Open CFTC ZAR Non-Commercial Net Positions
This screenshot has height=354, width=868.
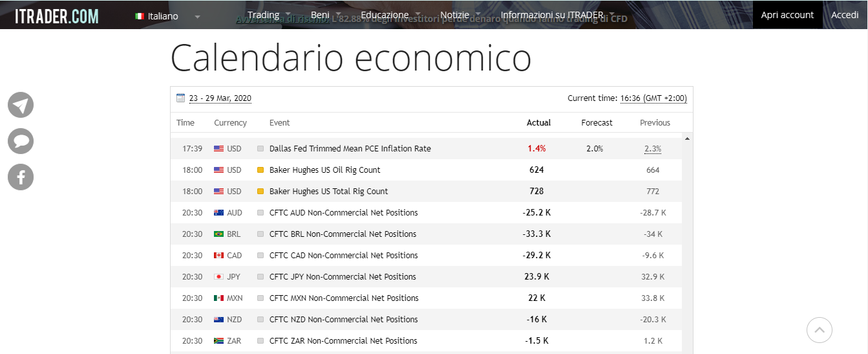(x=343, y=341)
